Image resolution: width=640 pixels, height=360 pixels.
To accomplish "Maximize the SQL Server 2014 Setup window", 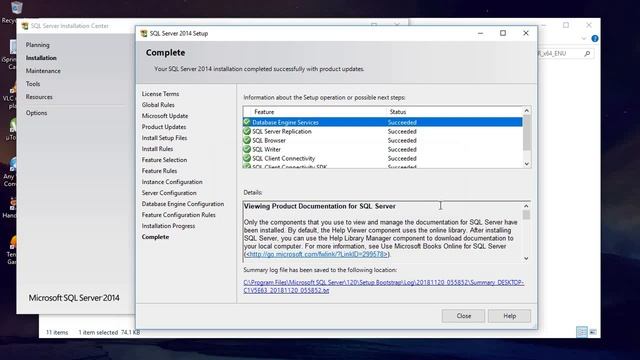I will pos(503,33).
